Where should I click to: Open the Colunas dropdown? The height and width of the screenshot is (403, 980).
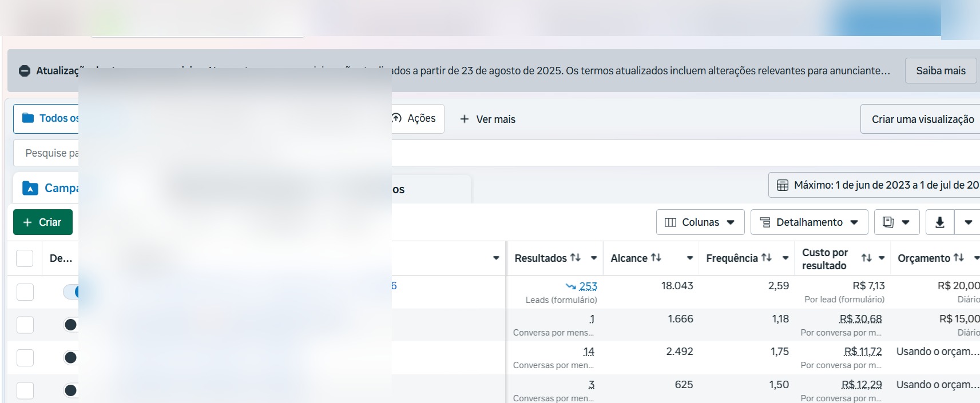(700, 222)
